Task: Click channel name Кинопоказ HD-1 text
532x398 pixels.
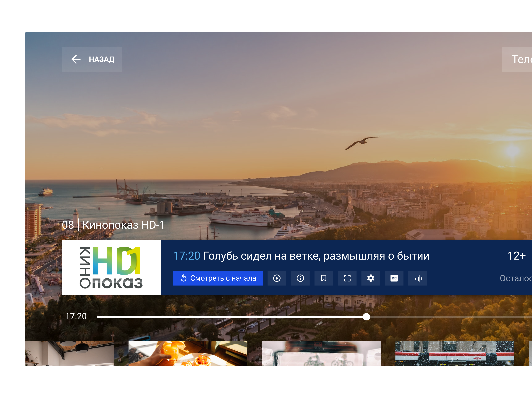Action: (x=123, y=225)
